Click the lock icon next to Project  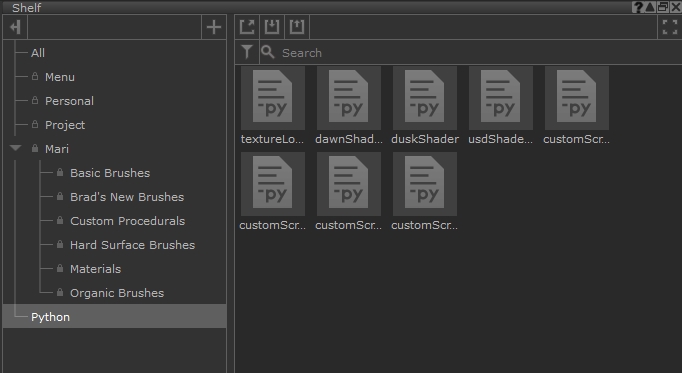coord(35,124)
